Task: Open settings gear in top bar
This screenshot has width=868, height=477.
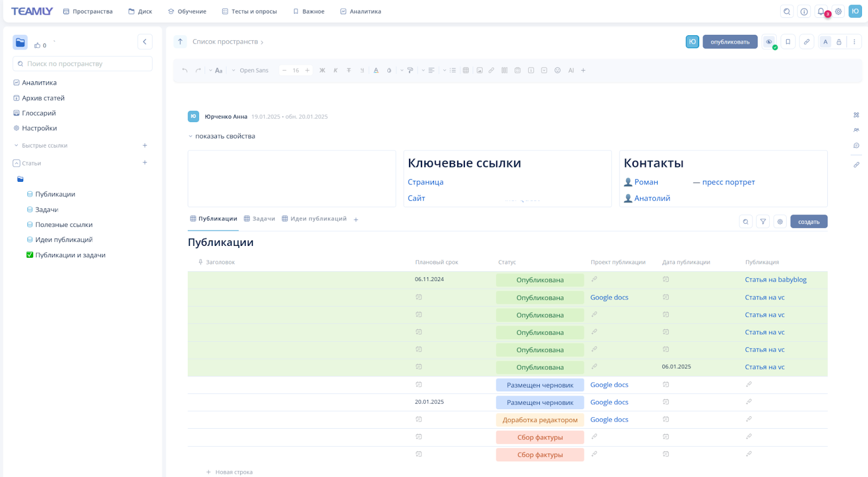Action: 839,11
